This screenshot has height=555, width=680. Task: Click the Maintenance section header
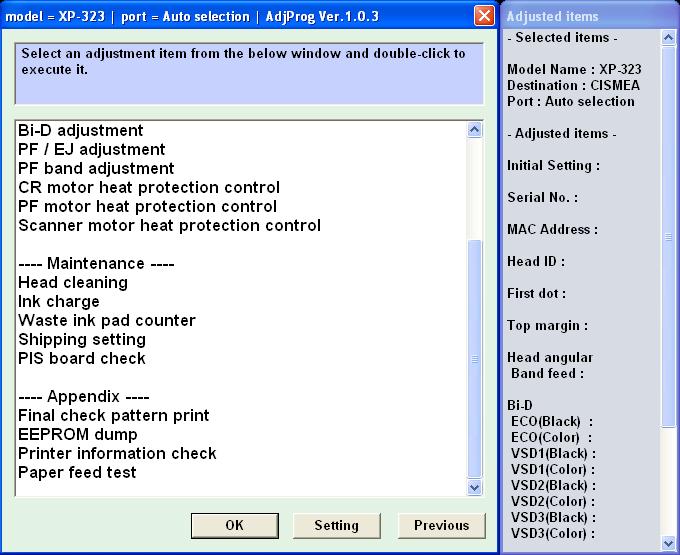click(96, 264)
